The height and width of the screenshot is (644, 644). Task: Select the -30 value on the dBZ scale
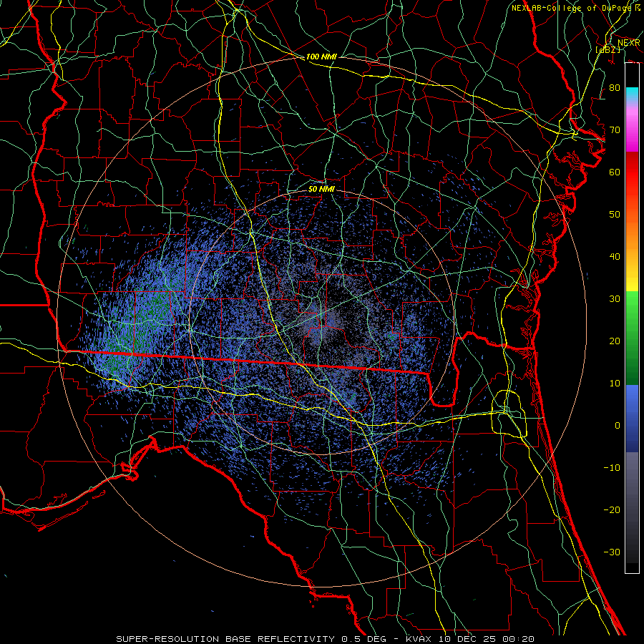click(612, 552)
